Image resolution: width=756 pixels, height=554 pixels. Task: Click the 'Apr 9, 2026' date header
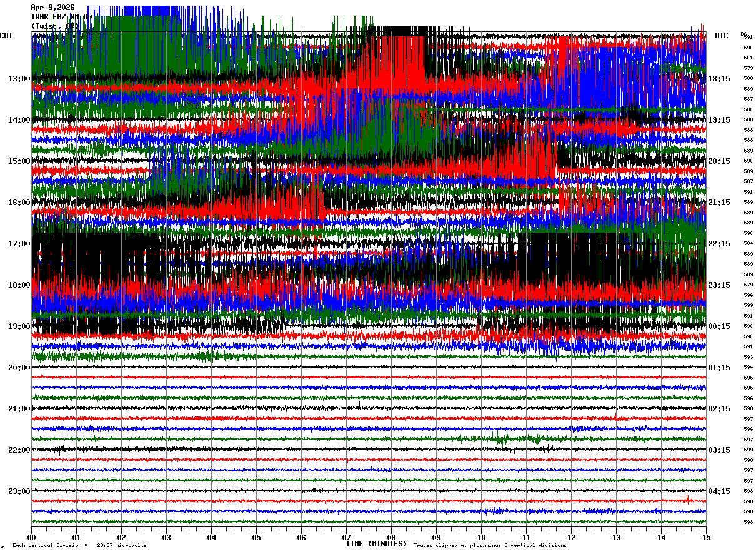pos(52,8)
